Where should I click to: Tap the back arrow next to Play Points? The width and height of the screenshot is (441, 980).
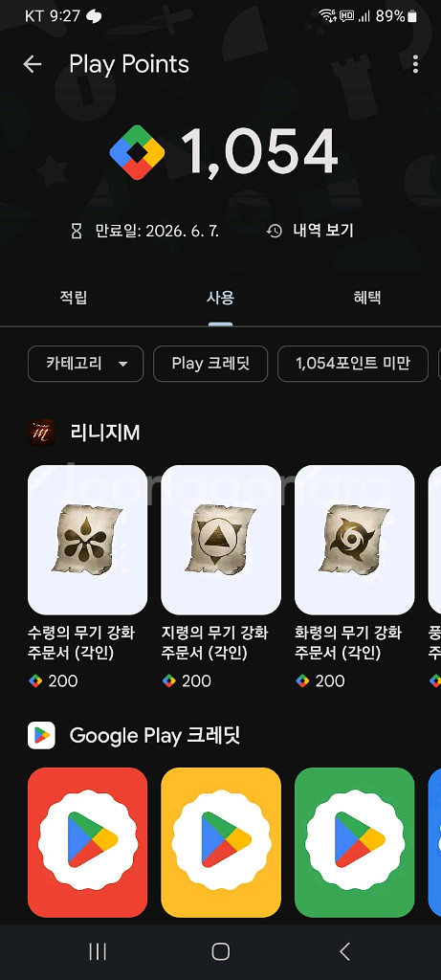(32, 64)
